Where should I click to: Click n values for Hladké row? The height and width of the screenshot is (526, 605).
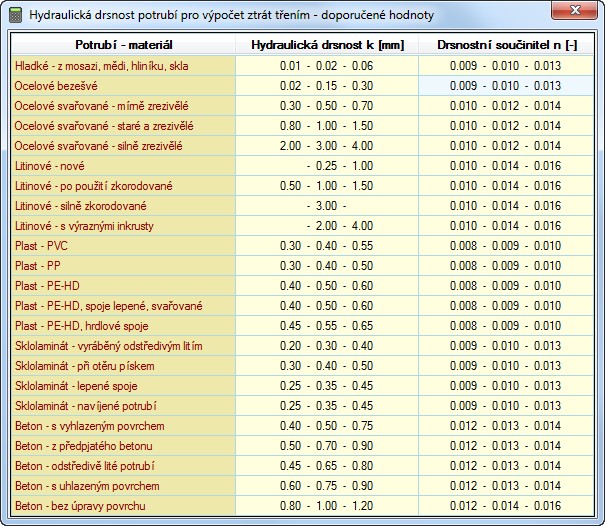[506, 66]
